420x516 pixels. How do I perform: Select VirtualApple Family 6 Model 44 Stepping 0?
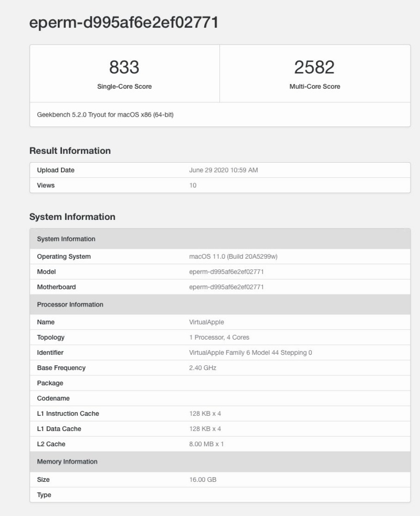[x=250, y=352]
